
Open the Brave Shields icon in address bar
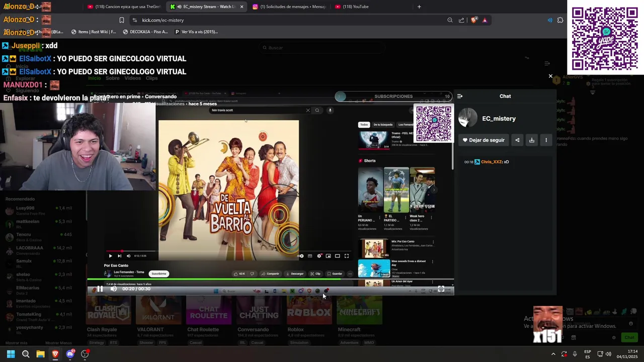[x=474, y=20]
